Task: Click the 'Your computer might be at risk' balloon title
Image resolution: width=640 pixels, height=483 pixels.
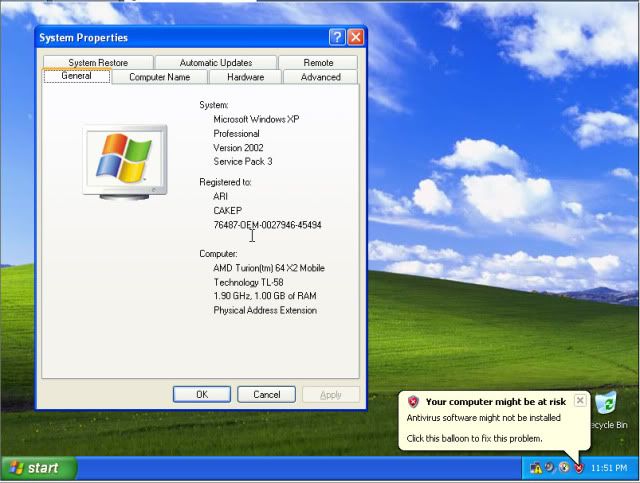Action: pyautogui.click(x=496, y=402)
